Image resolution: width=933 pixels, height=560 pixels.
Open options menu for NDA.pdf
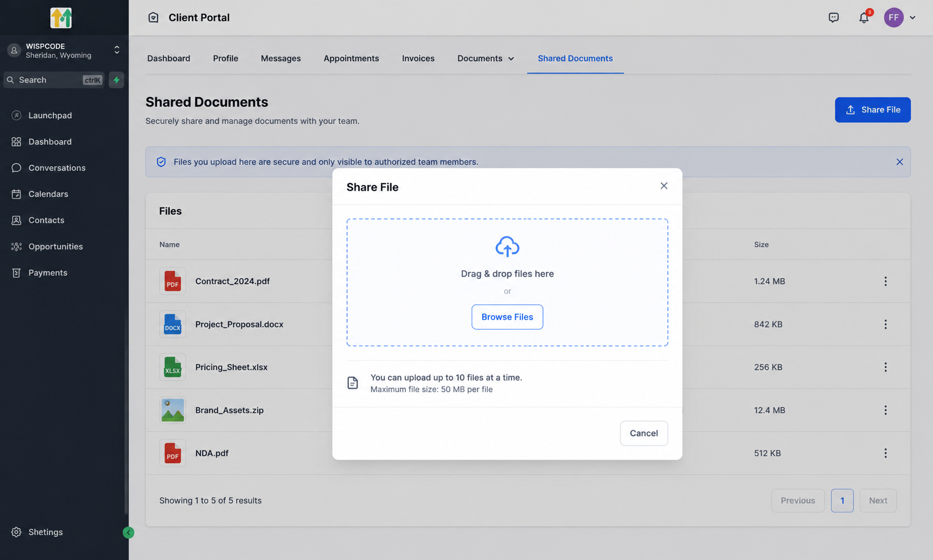pos(885,453)
